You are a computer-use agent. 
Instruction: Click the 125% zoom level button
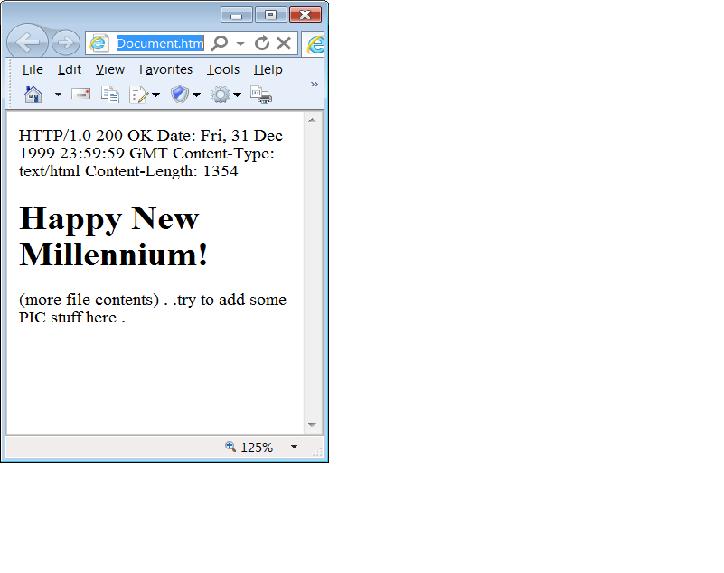251,447
